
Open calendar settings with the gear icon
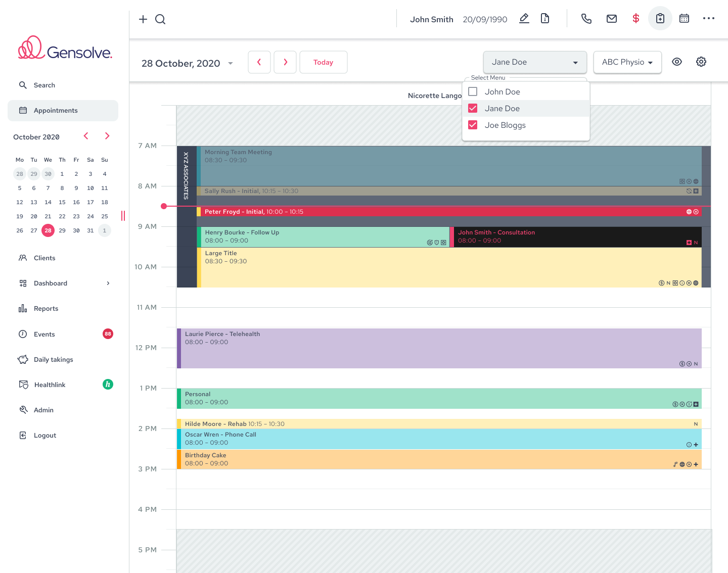point(701,62)
